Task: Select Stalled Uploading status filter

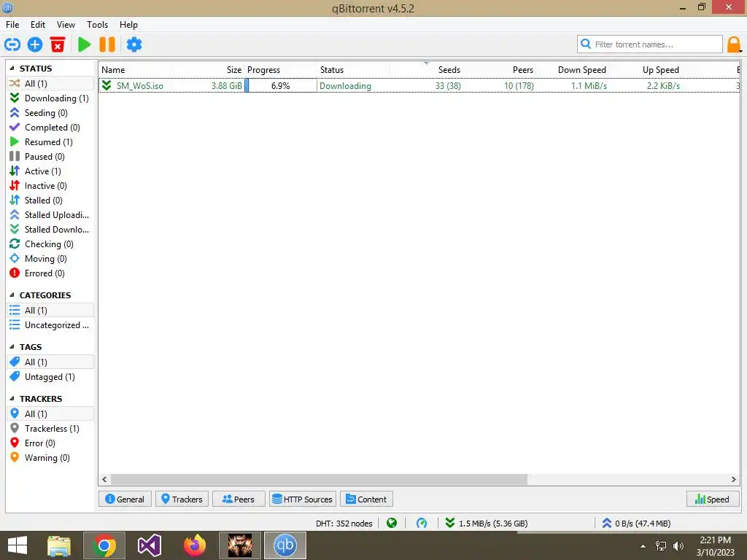Action: tap(51, 215)
